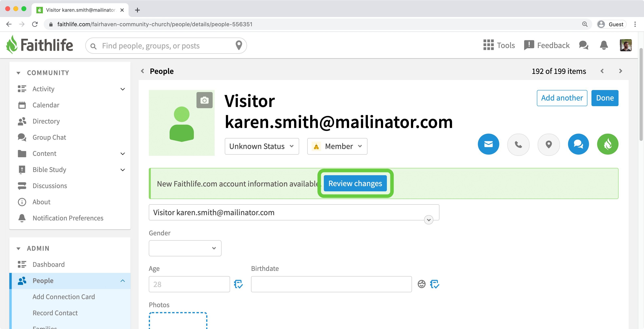644x329 pixels.
Task: Click the blue email contact icon
Action: [x=488, y=144]
